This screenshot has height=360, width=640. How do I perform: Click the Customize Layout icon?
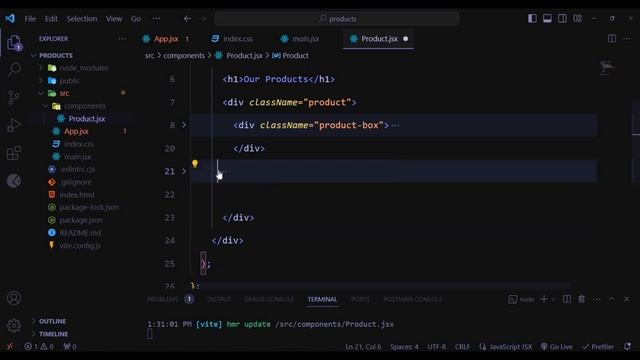pos(578,18)
